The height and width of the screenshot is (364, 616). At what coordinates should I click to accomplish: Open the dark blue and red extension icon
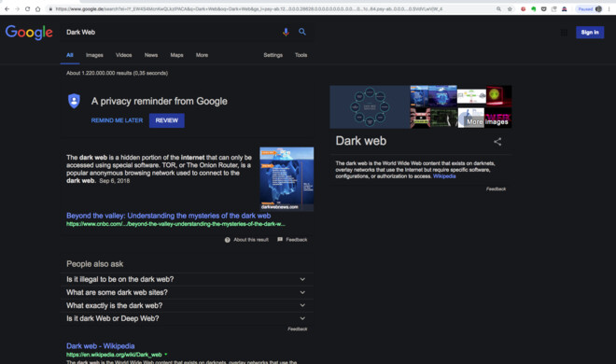[564, 8]
